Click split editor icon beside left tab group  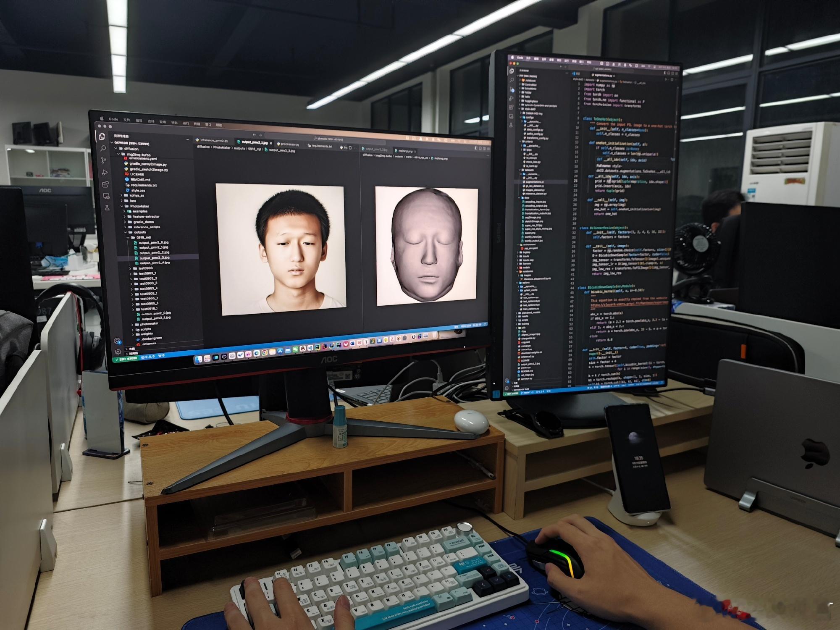tap(350, 148)
